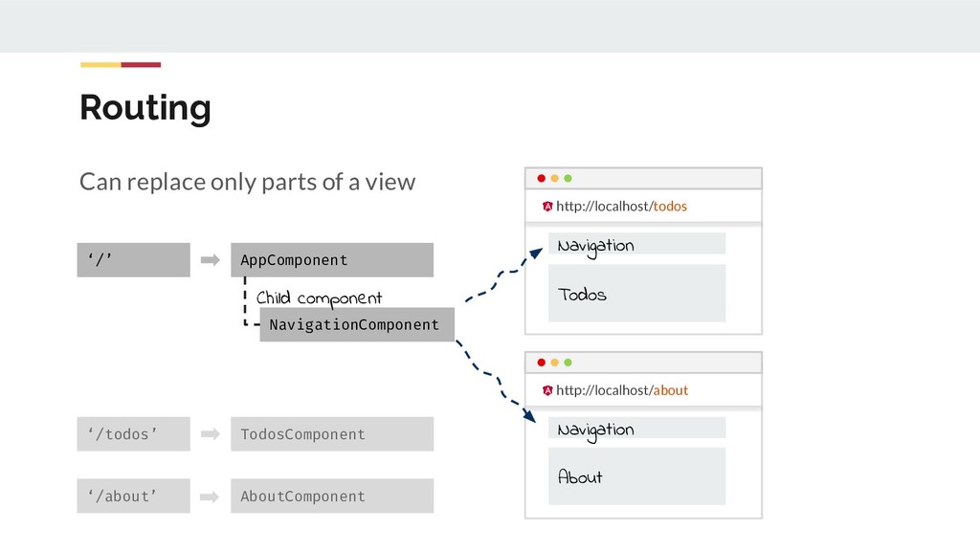Select the '/about' route box
This screenshot has height=551, width=980.
click(x=133, y=496)
